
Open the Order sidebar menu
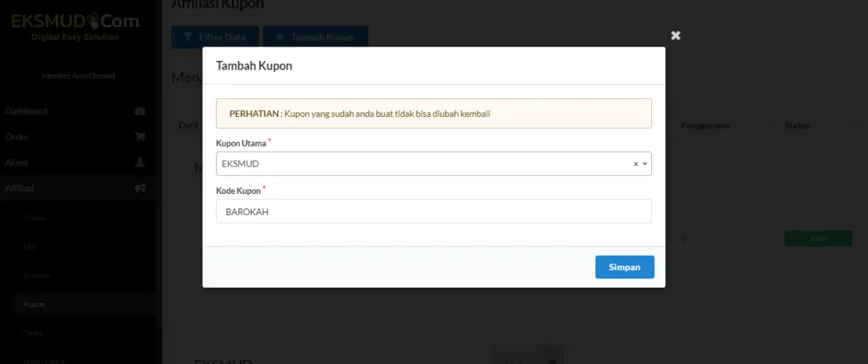pyautogui.click(x=17, y=136)
